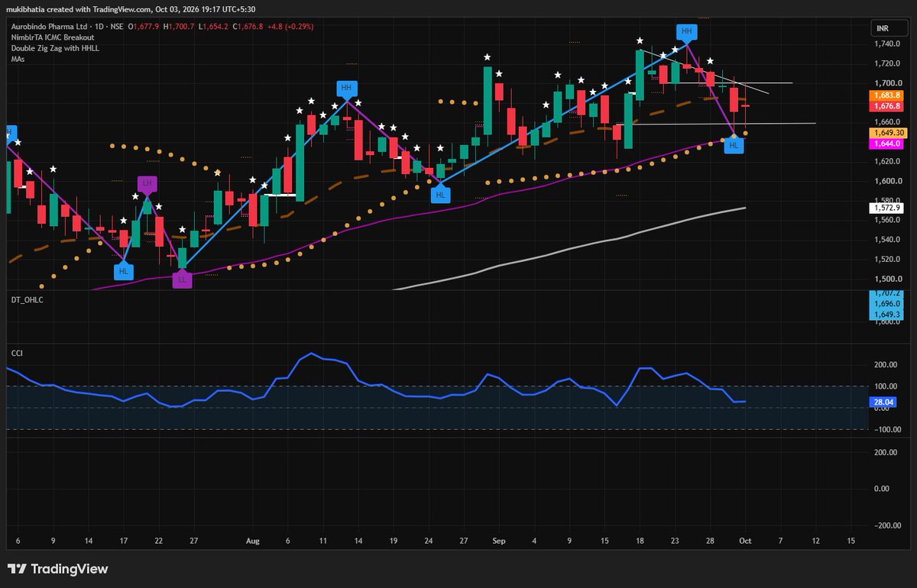Click the Aug label on the date axis

point(253,540)
